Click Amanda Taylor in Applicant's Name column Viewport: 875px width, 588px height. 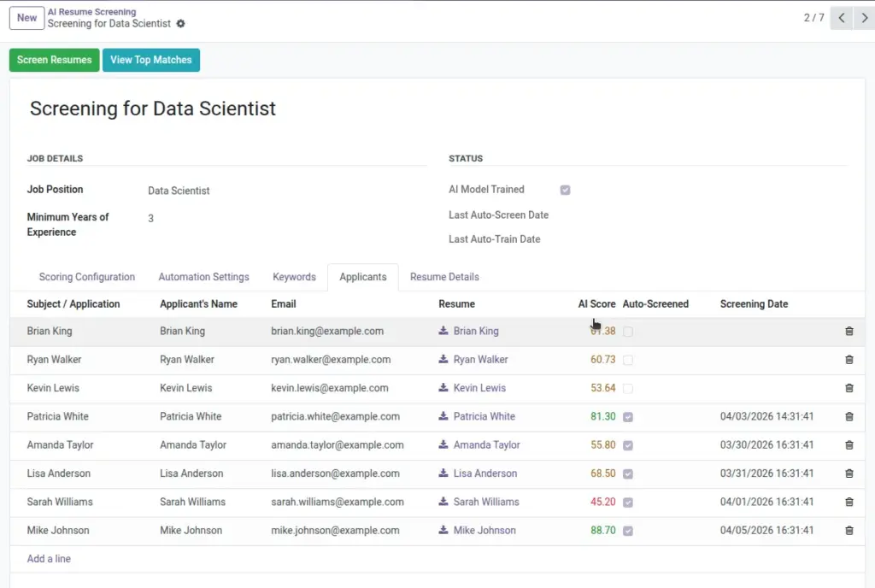(193, 444)
